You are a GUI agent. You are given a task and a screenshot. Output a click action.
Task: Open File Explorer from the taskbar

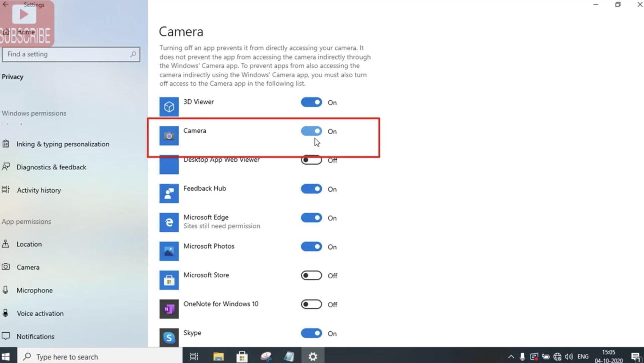coord(218,356)
